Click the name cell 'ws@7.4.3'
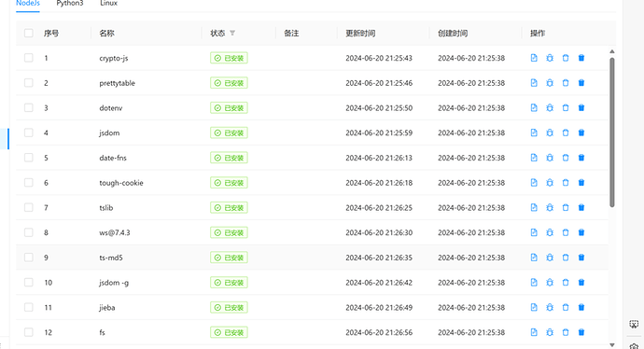 pos(115,232)
